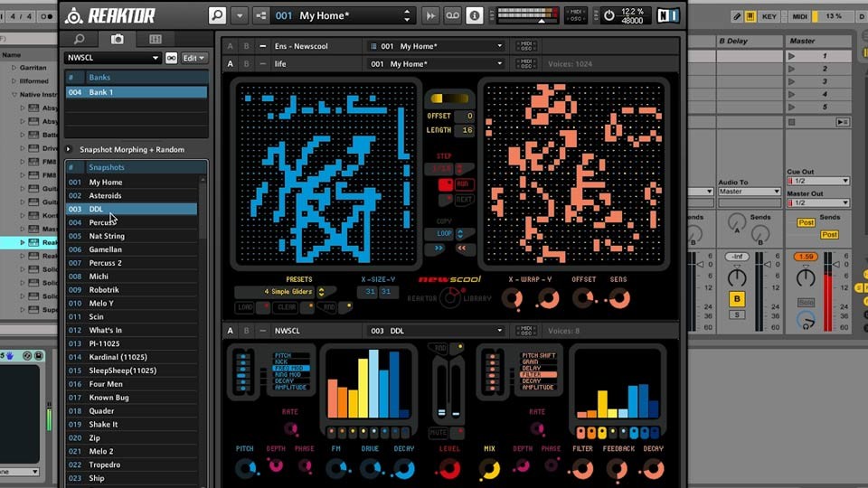The height and width of the screenshot is (488, 868).
Task: Launch Master scene 1 in Ableton
Action: tap(792, 56)
